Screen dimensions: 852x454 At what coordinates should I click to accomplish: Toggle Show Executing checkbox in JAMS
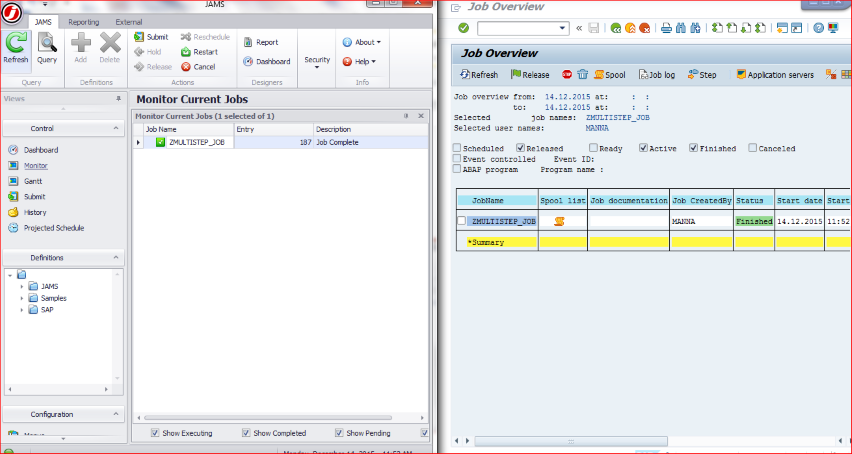[x=155, y=433]
